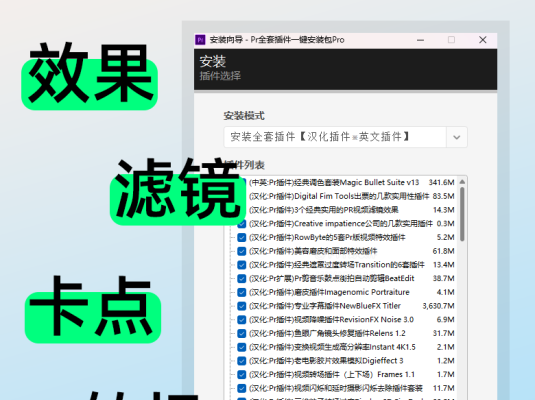Viewport: 535px width, 400px height.
Task: Uncheck Relens 1.2 plugin checkbox
Action: [x=242, y=333]
